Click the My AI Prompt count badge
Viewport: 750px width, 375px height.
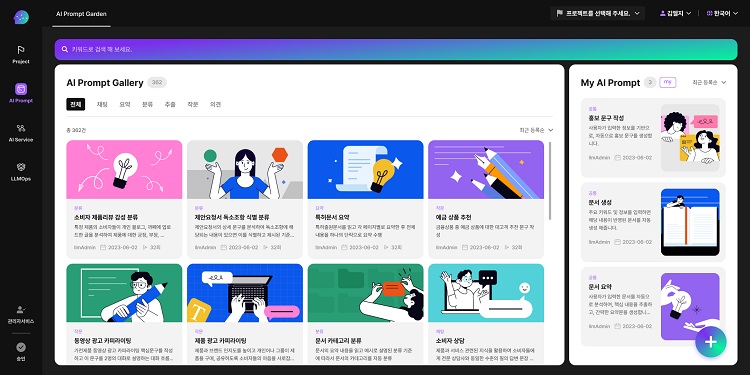(650, 82)
